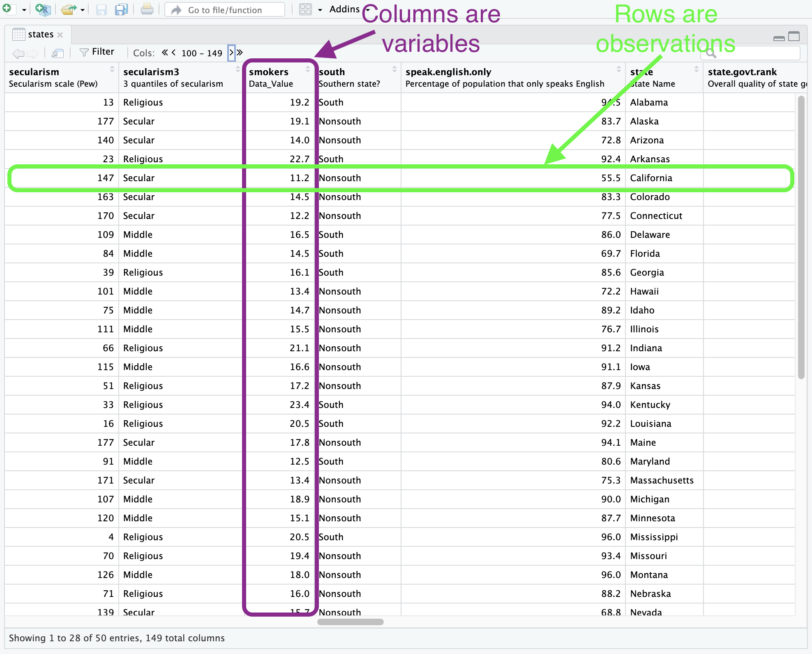Jump to last columns double-right arrow
The width and height of the screenshot is (812, 654).
click(x=240, y=52)
